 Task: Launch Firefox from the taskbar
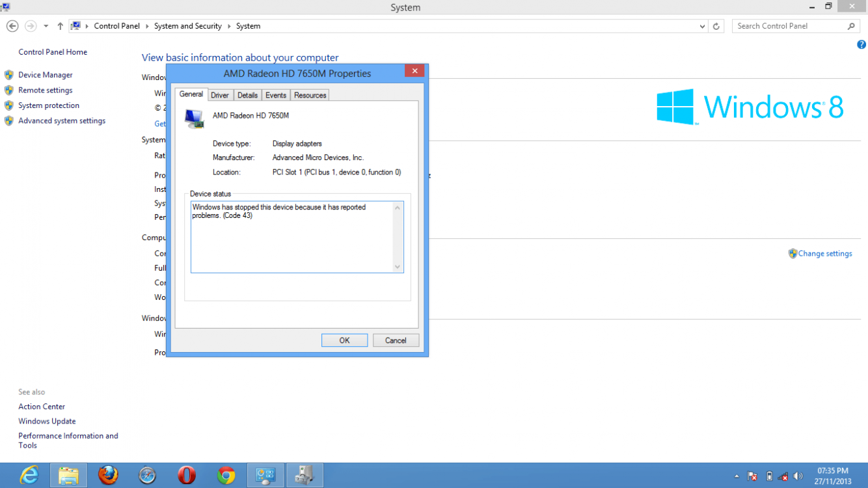[x=108, y=476]
